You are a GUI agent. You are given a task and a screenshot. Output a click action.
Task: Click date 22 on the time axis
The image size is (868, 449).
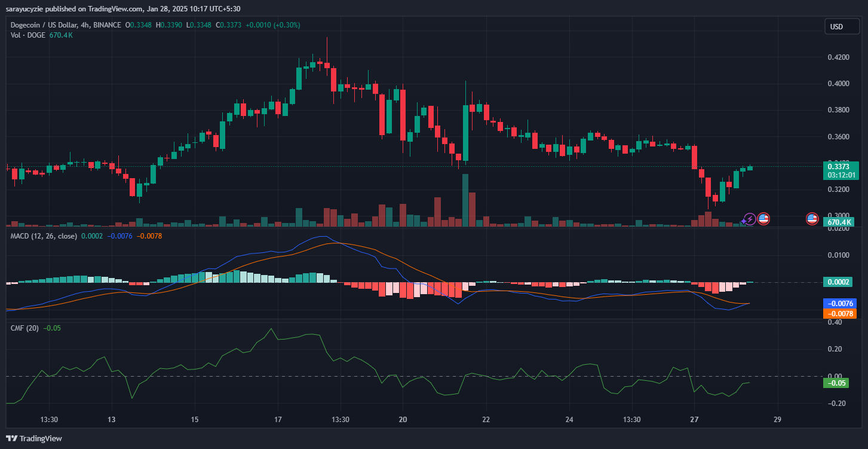[486, 420]
